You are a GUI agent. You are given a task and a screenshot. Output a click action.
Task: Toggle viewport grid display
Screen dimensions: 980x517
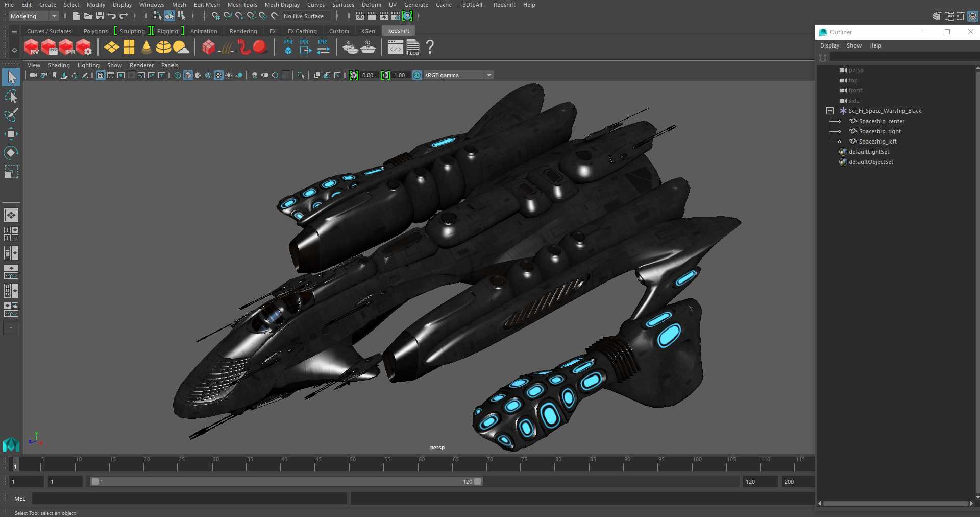pyautogui.click(x=101, y=75)
